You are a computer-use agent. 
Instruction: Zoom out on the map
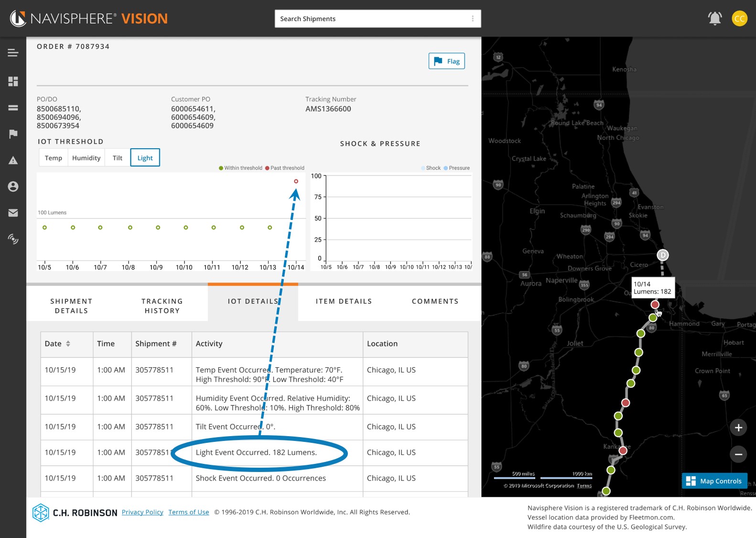coord(738,454)
